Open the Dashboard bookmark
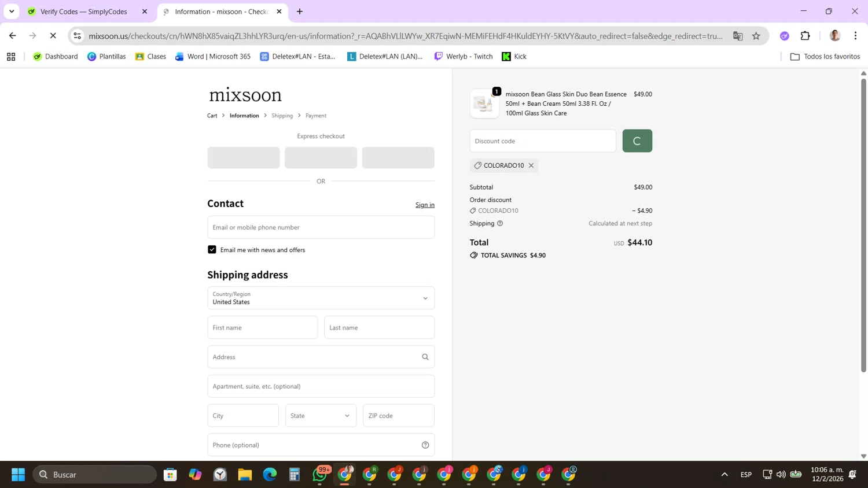The width and height of the screenshot is (868, 488). point(56,57)
